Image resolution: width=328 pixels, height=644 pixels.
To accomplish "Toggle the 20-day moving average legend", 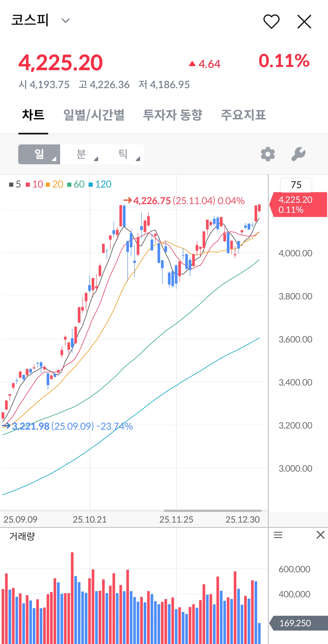I will (x=54, y=184).
